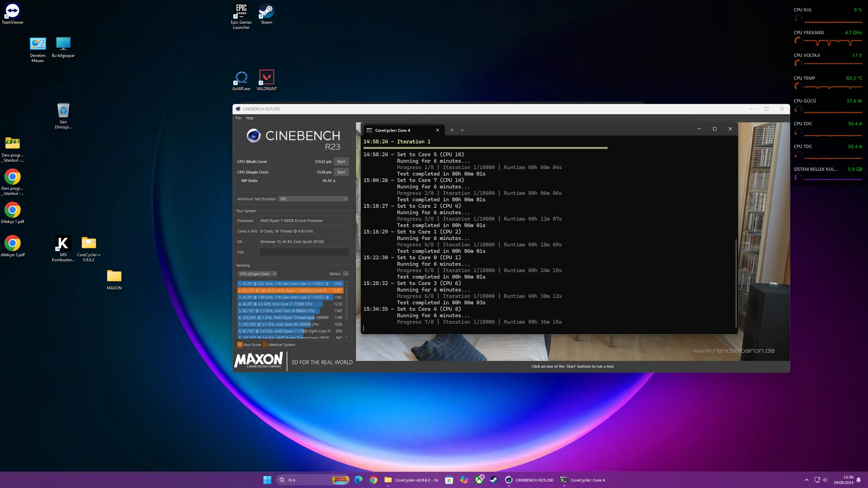Screen dimensions: 868x488
Task: Select the Intel Core i7-7700K ranking row
Action: pyautogui.click(x=290, y=304)
